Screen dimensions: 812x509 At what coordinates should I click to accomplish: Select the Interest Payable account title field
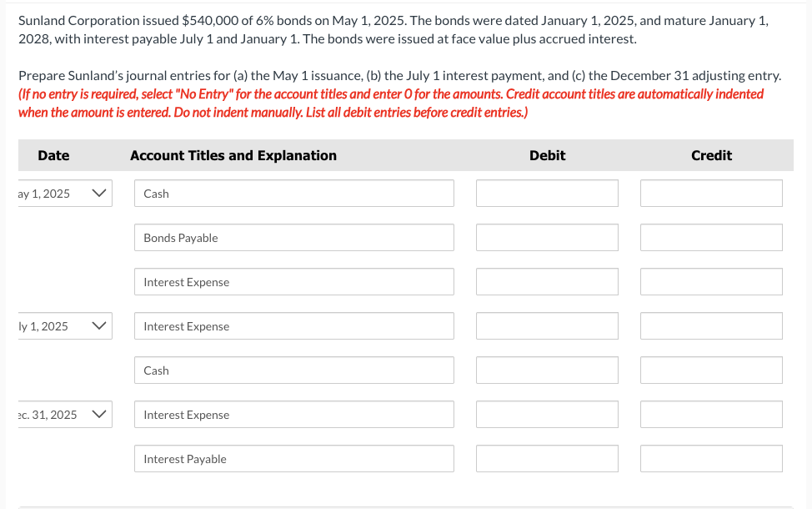tap(293, 458)
